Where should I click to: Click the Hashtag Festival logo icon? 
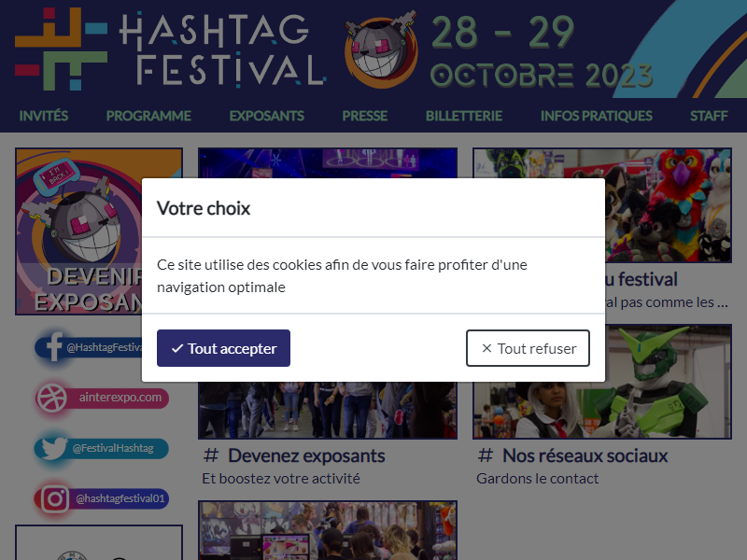click(61, 49)
